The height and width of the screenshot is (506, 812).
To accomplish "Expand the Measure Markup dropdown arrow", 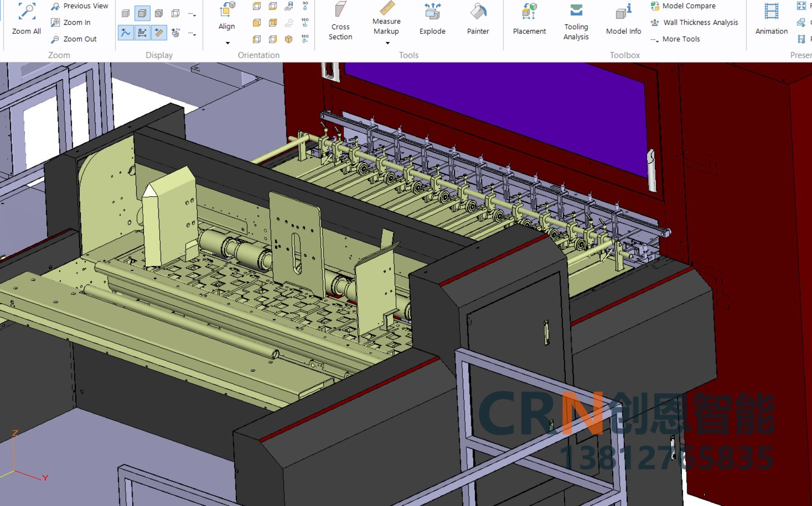I will coord(388,43).
